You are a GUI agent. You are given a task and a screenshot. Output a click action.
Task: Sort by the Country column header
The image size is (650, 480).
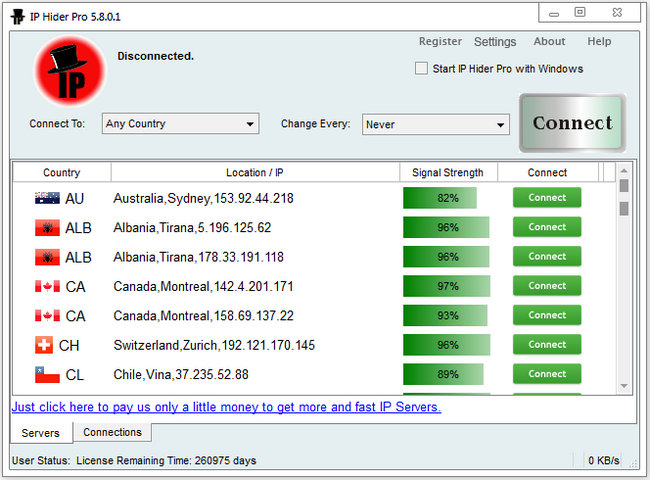pyautogui.click(x=62, y=172)
